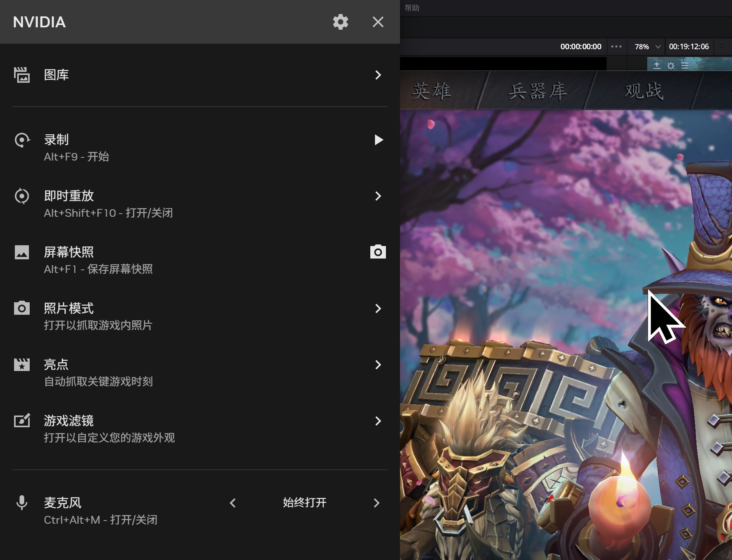Start recording with the 录制 play button

pos(378,140)
